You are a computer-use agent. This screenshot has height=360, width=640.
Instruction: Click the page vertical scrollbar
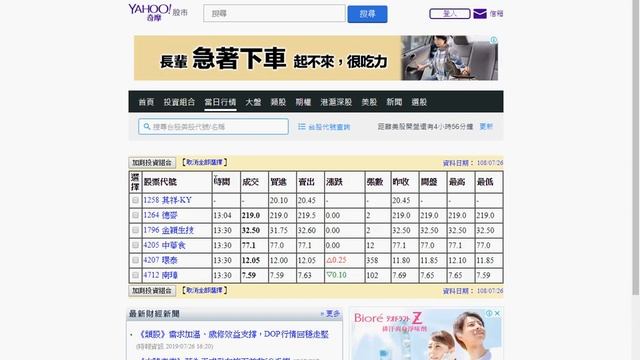coord(636,147)
